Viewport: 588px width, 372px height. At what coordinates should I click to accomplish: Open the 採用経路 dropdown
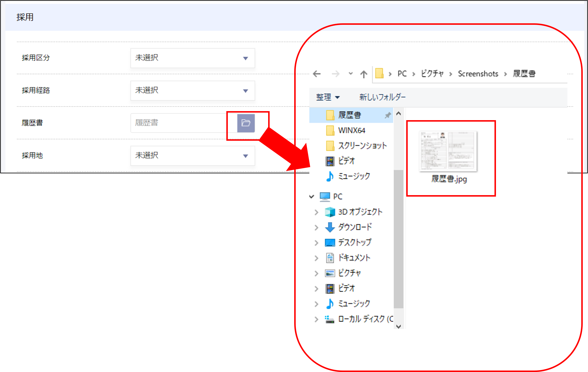pos(192,91)
